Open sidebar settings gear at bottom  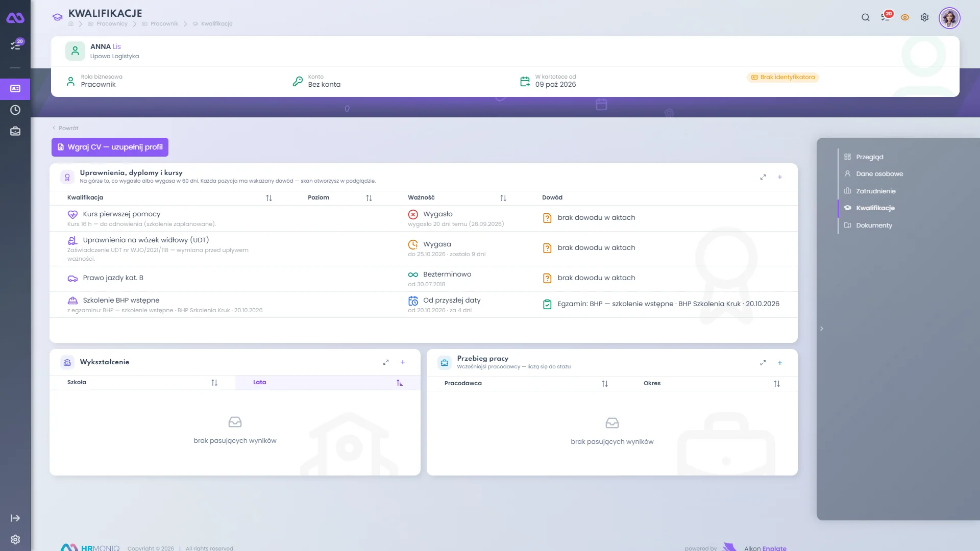[x=15, y=540]
